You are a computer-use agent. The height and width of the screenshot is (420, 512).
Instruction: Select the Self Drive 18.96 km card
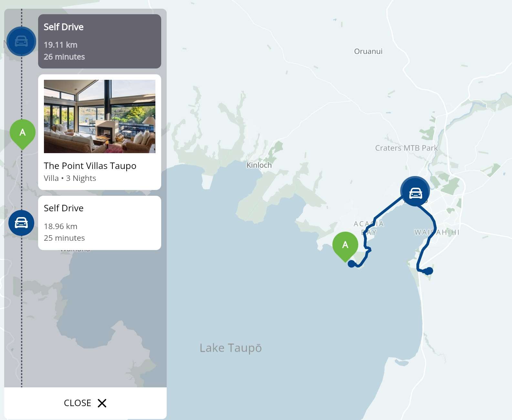tap(99, 223)
